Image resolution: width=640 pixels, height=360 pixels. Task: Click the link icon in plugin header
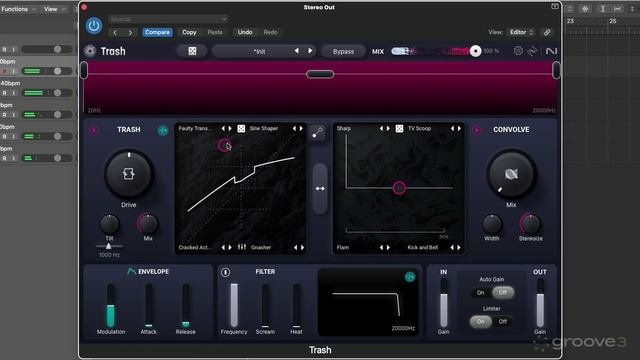coord(547,32)
